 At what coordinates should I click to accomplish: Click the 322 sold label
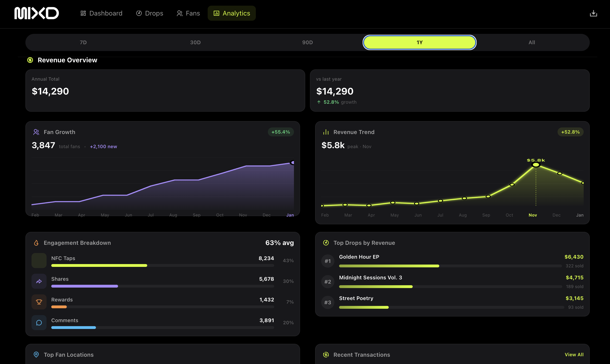coord(574,266)
